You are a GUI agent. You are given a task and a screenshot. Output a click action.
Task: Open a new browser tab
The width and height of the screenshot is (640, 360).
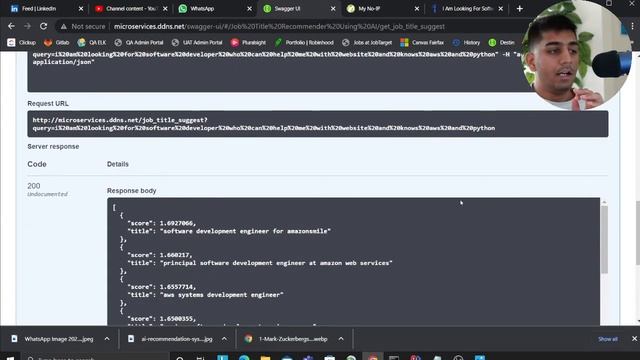[520, 9]
